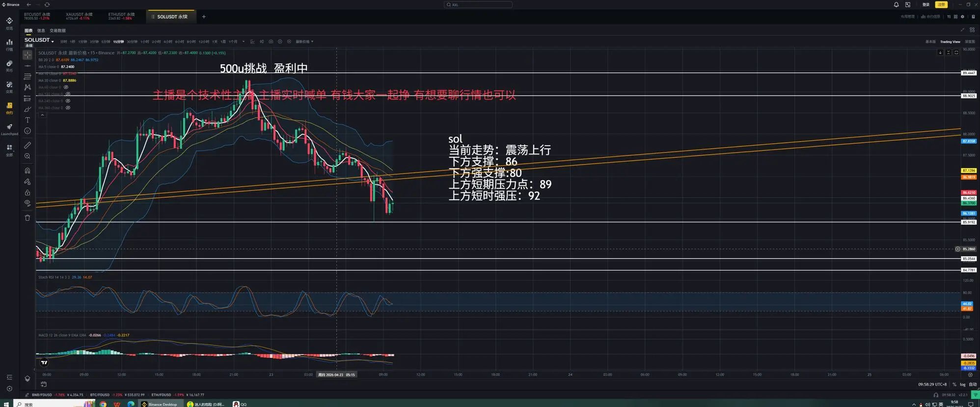
Task: Take a chart snapshot with camera icon
Action: point(271,42)
